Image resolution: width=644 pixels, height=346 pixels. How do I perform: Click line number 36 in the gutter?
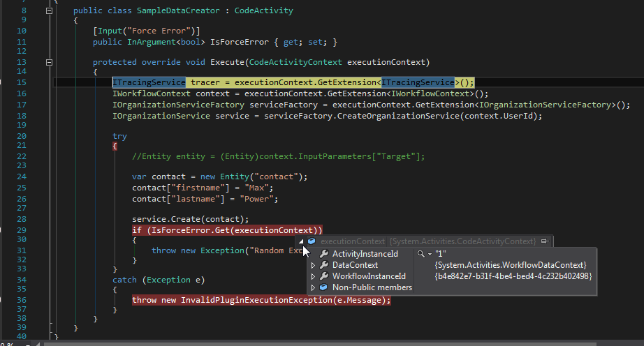[x=22, y=300]
